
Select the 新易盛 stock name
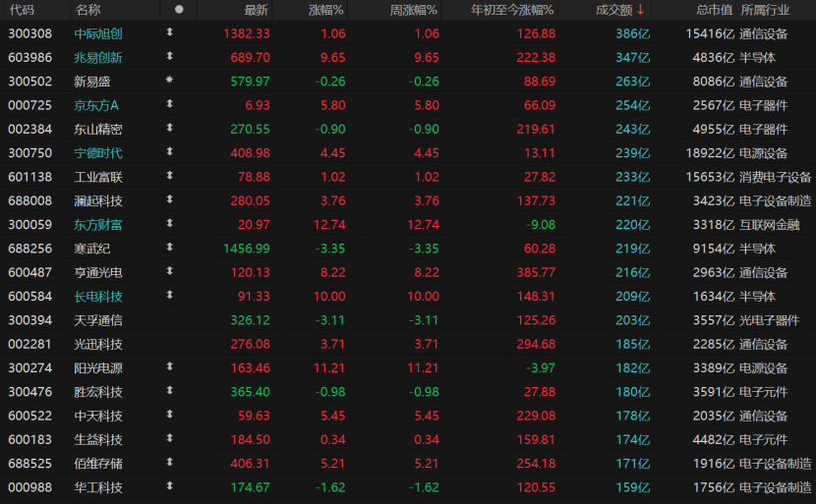click(x=92, y=82)
